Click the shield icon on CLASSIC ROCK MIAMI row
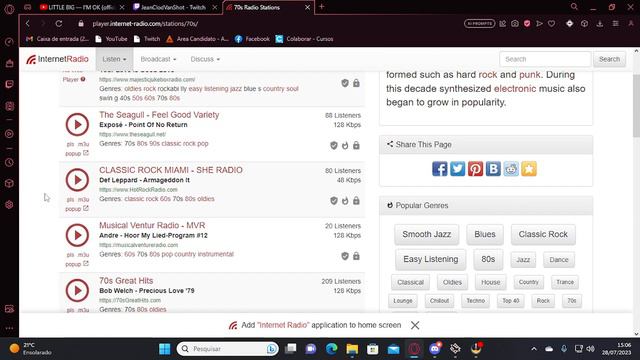This screenshot has width=640, height=360. pyautogui.click(x=334, y=201)
